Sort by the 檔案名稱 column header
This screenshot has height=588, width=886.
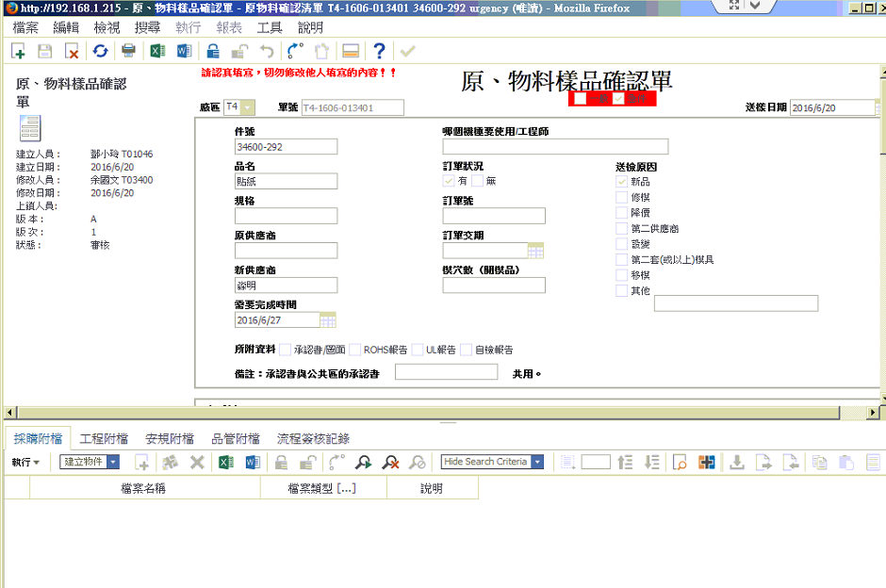[x=143, y=488]
